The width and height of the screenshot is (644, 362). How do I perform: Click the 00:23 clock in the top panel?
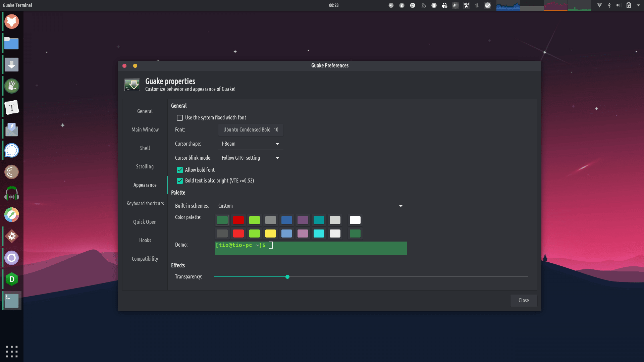point(334,5)
